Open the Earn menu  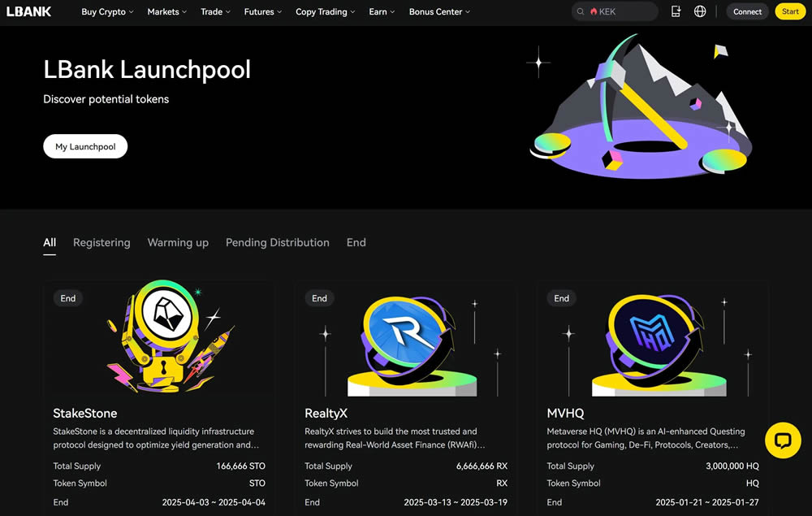382,12
